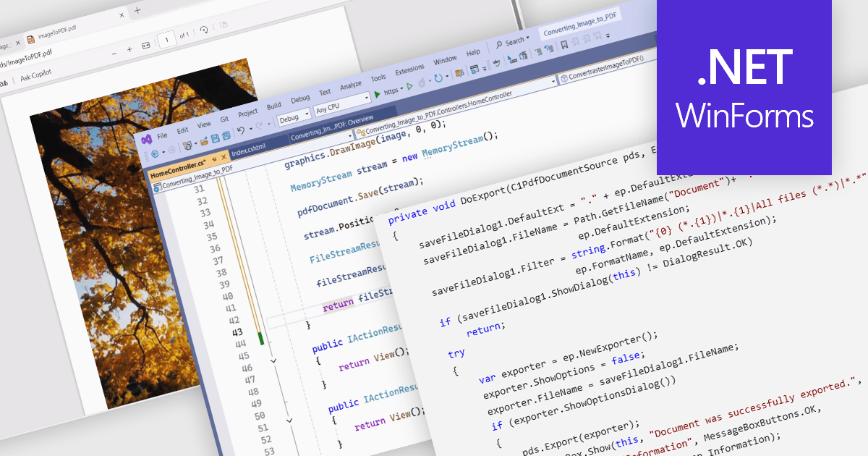Click the Save All toolbar icon
The height and width of the screenshot is (456, 868).
[x=226, y=135]
